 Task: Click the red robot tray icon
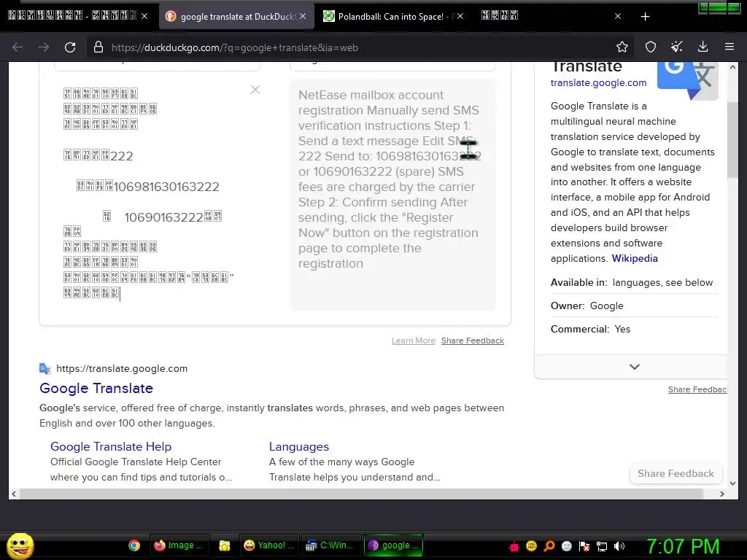[x=514, y=546]
